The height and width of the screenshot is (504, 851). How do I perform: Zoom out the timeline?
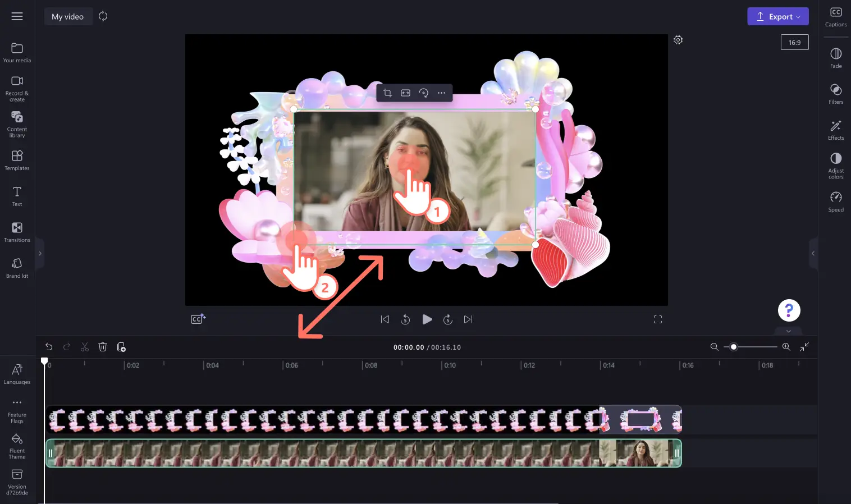714,347
